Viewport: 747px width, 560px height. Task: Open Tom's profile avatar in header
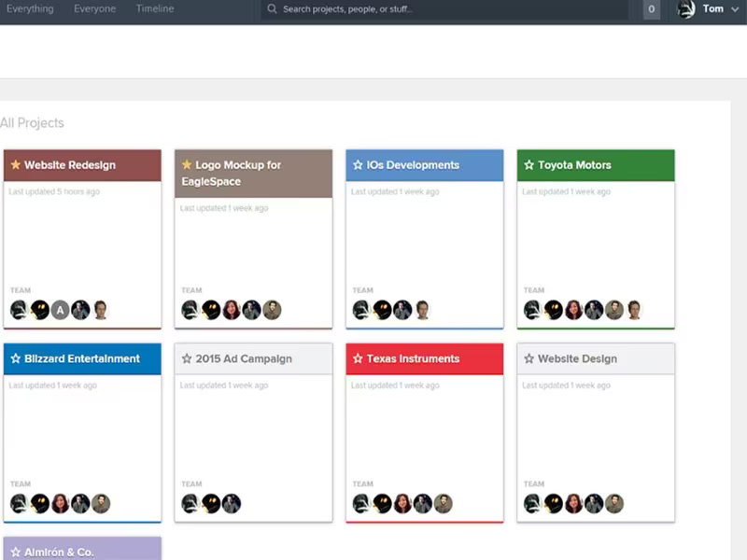686,9
